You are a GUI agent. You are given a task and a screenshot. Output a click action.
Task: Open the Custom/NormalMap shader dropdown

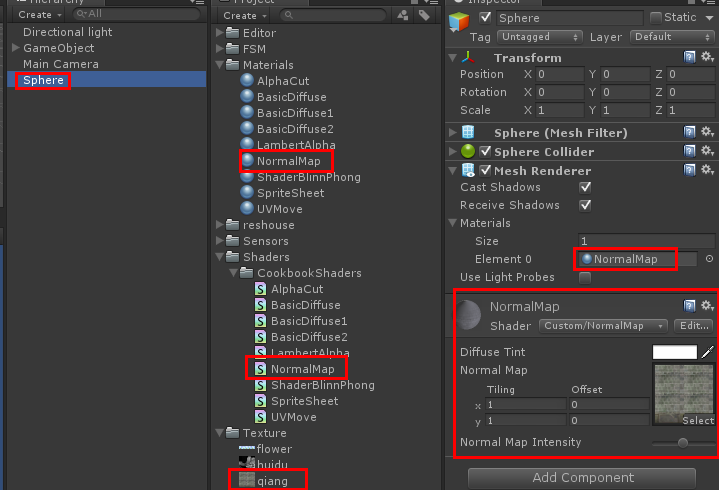click(603, 326)
